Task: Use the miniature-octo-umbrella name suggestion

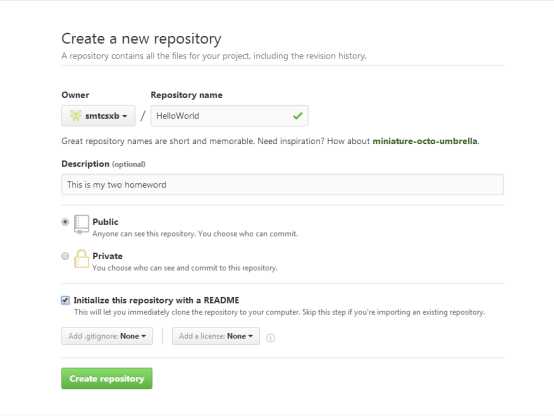Action: click(x=425, y=141)
